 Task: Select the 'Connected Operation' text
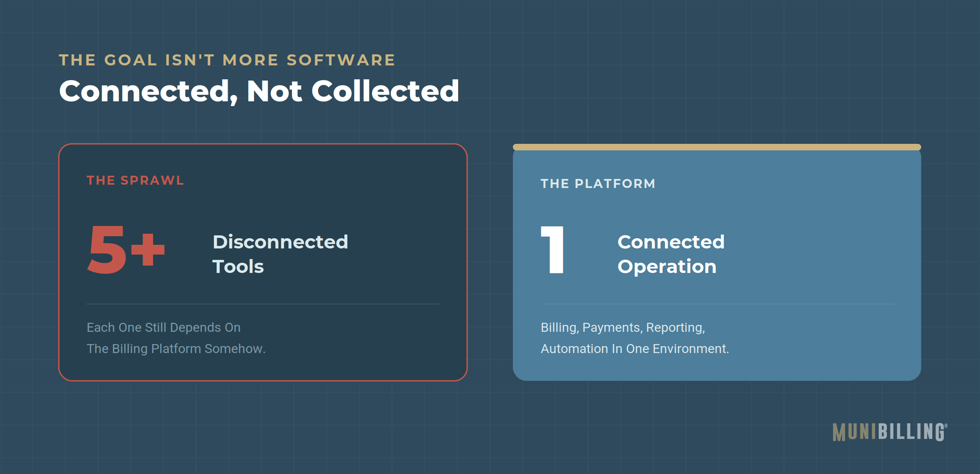[x=671, y=254]
